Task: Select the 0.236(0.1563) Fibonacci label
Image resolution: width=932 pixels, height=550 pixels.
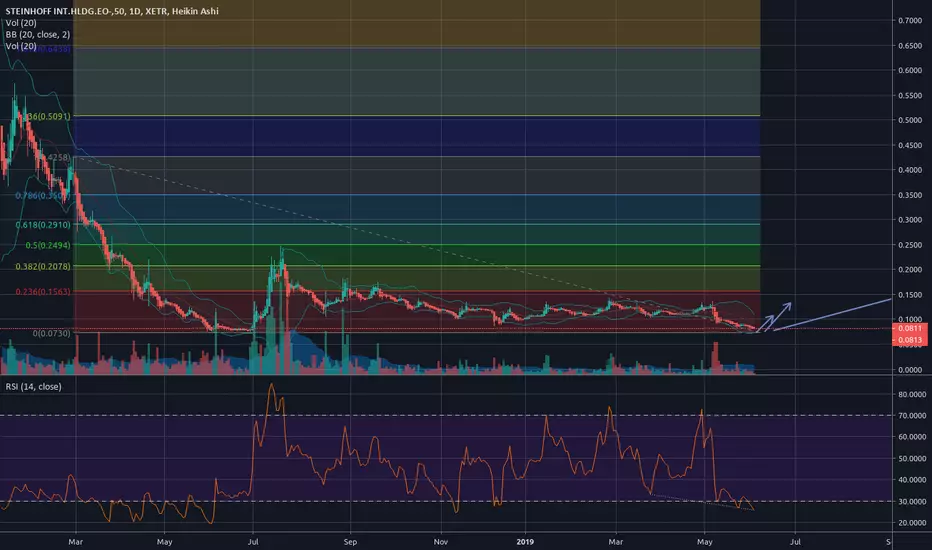Action: 43,292
